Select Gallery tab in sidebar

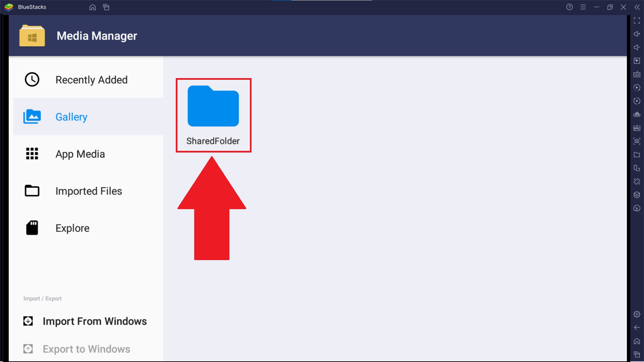71,117
